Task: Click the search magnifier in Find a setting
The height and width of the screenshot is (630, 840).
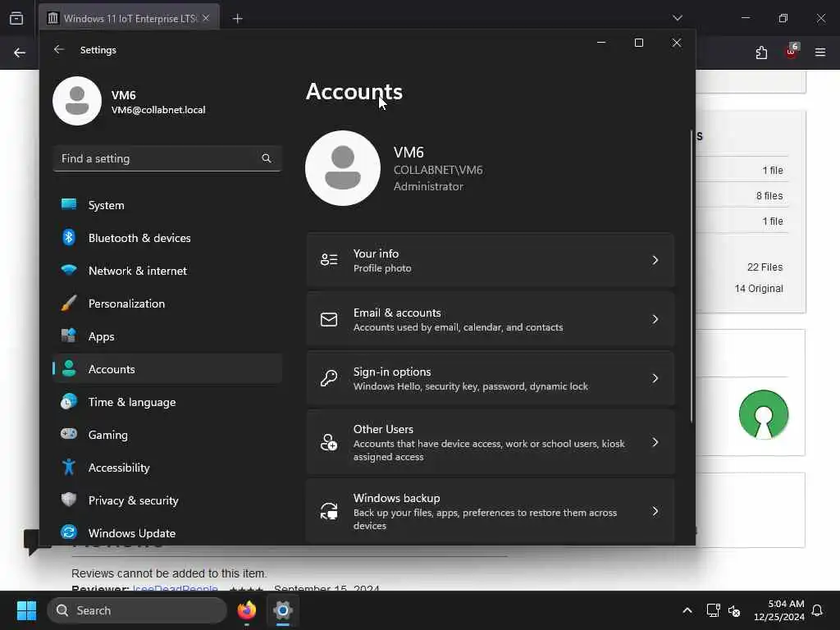Action: [x=267, y=158]
